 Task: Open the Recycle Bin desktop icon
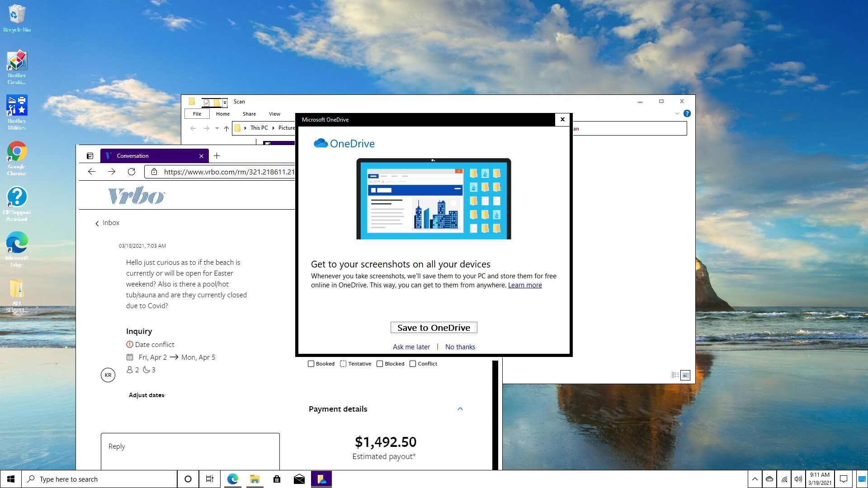17,18
